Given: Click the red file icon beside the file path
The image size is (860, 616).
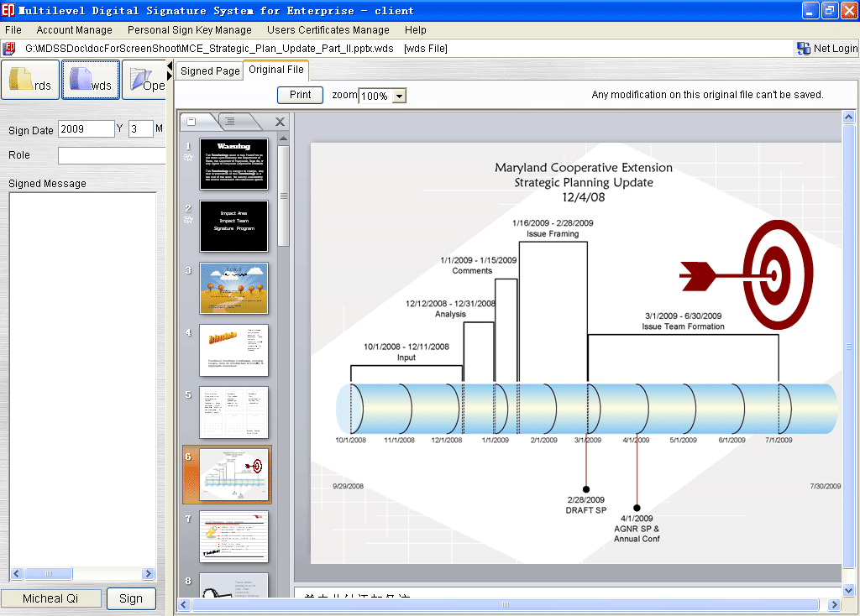Looking at the screenshot, I should [x=8, y=48].
